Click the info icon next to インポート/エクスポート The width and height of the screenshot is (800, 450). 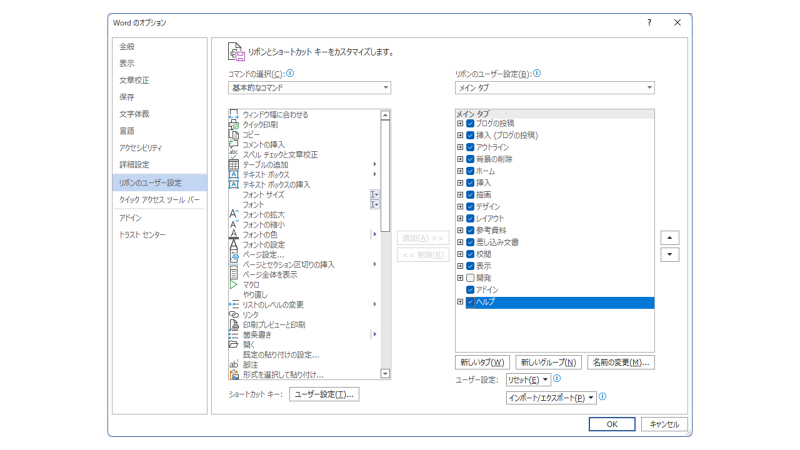pos(603,396)
